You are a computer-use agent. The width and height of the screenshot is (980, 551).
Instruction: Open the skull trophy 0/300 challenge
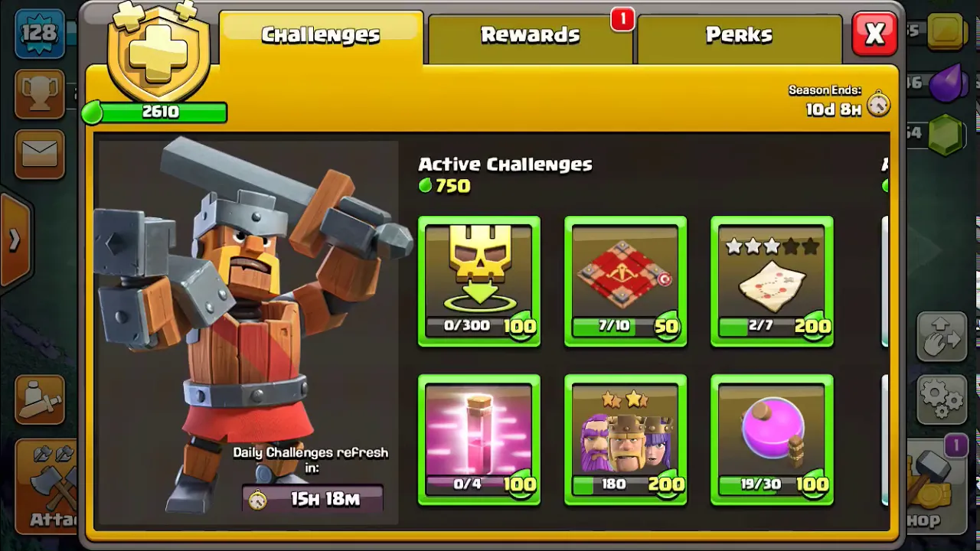[x=479, y=282]
